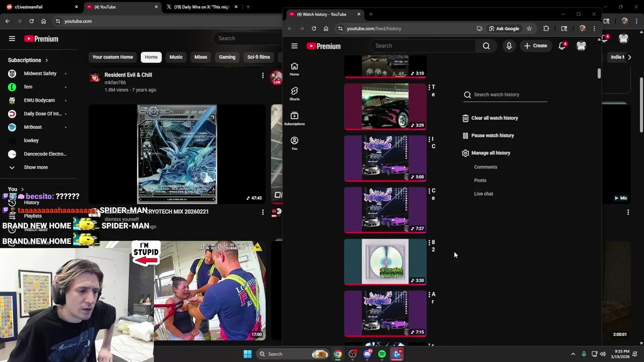
Task: Select Gaming chip in background YouTube window
Action: (x=227, y=57)
